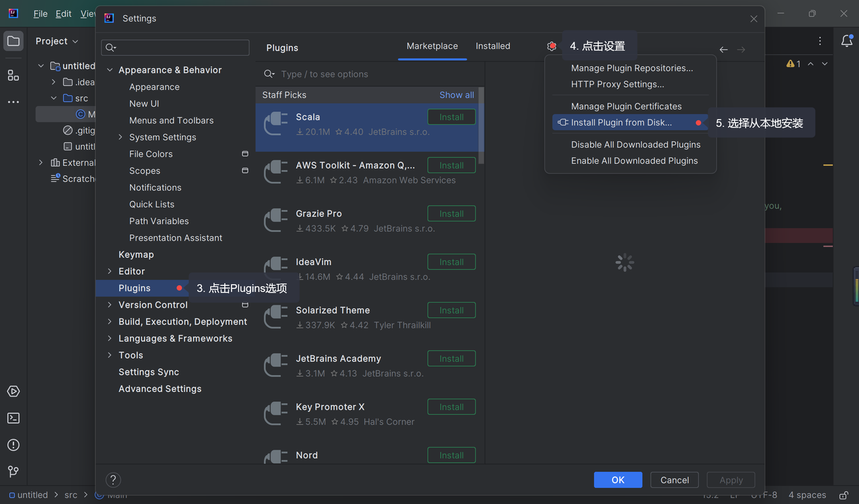Select Keymap in the settings tree

pyautogui.click(x=136, y=254)
